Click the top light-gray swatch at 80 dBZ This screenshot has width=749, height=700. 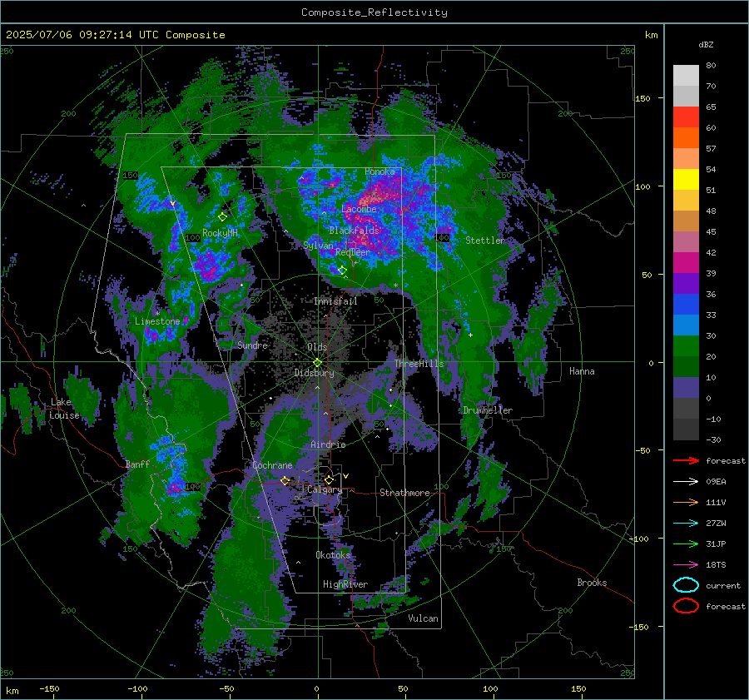pos(686,76)
